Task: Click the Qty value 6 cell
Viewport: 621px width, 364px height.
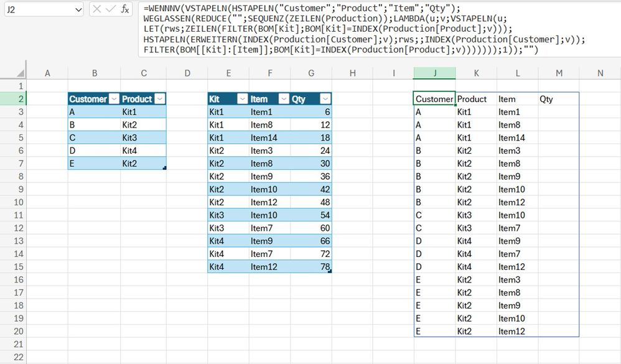Action: 311,112
